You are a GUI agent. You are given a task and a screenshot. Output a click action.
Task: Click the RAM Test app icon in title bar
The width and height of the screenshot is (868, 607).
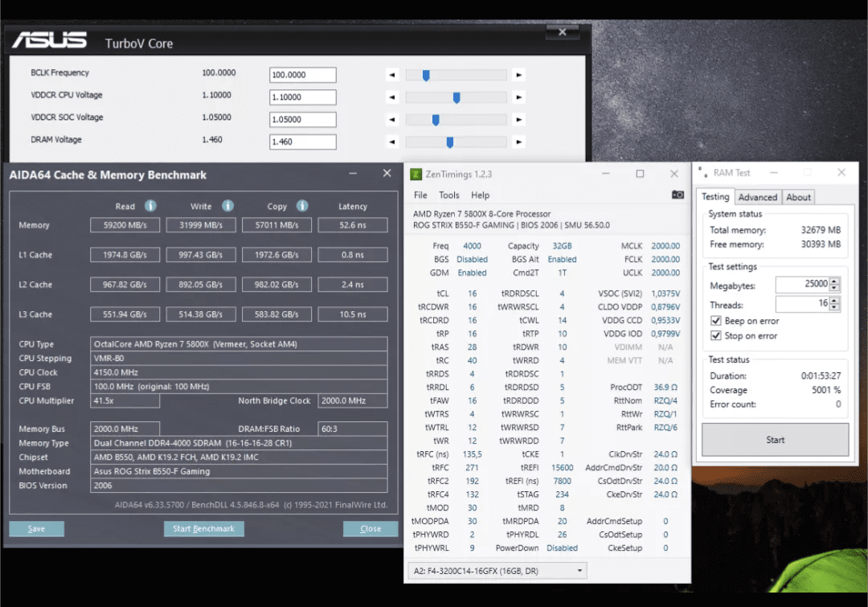pos(702,172)
